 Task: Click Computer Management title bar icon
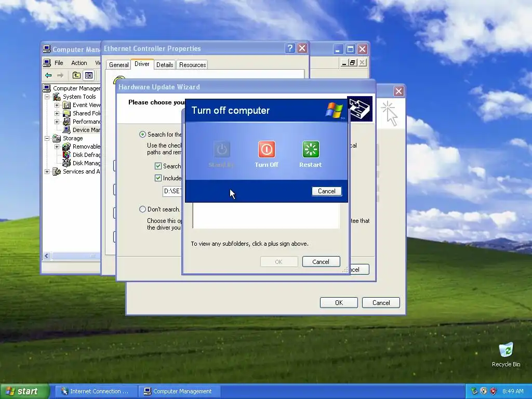[x=47, y=49]
